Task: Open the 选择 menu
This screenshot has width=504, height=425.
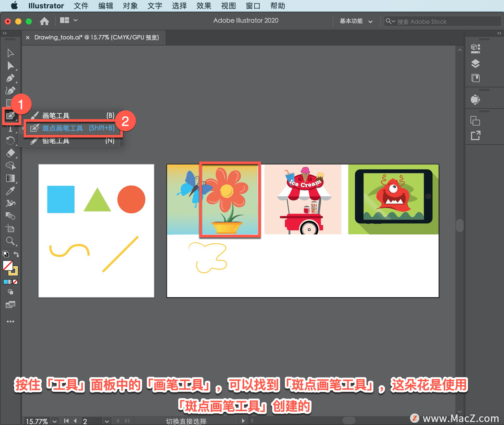Action: (x=179, y=6)
